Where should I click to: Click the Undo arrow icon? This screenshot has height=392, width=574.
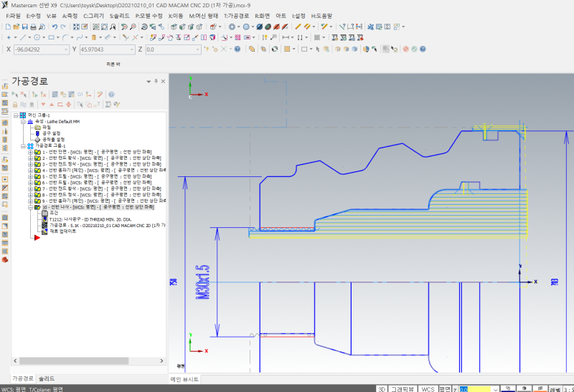point(55,27)
